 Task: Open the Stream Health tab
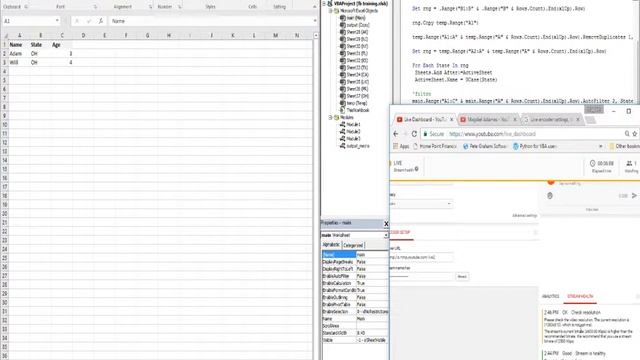[580, 296]
